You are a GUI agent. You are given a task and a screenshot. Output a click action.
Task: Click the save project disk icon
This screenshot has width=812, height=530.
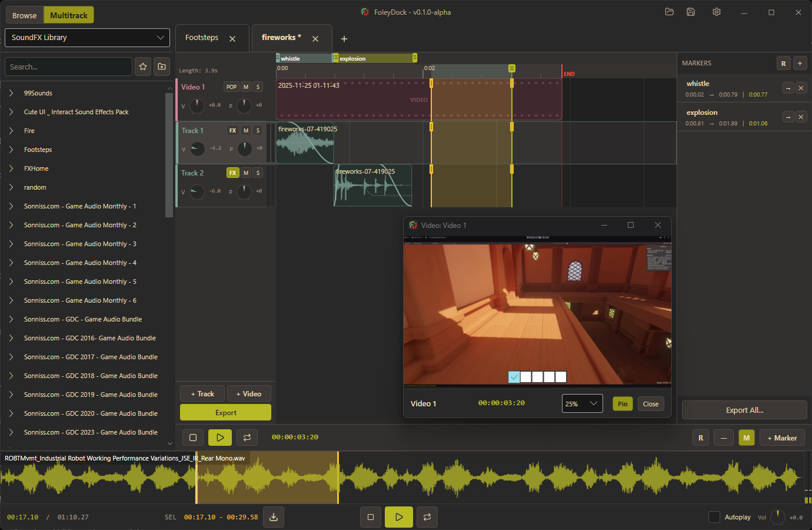click(691, 12)
